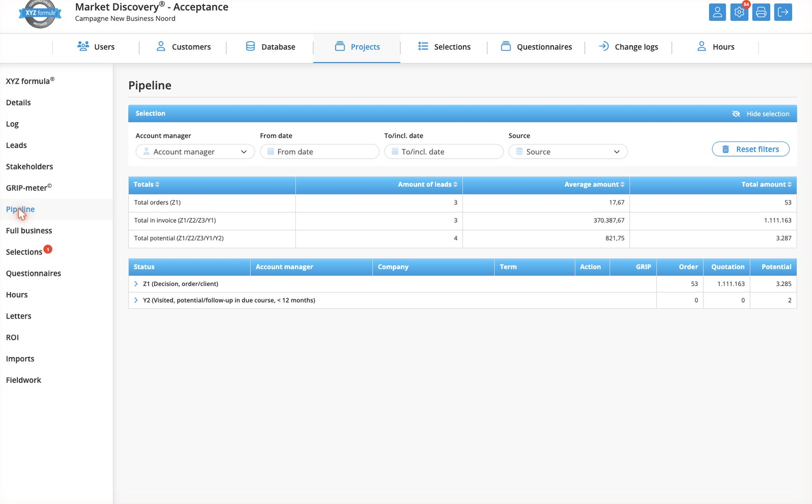
Task: Click the calendar icon in To/incl. date field
Action: [395, 151]
